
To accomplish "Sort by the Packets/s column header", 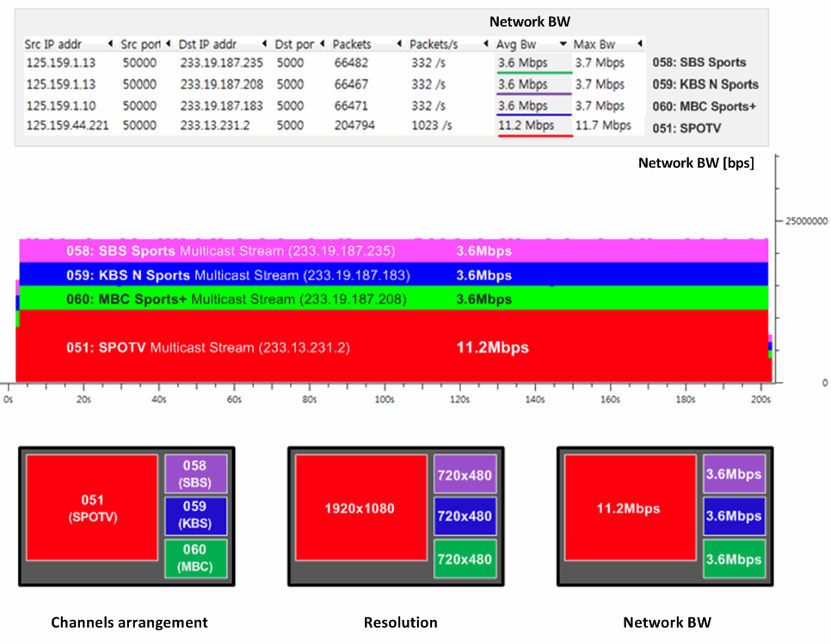I will point(449,44).
